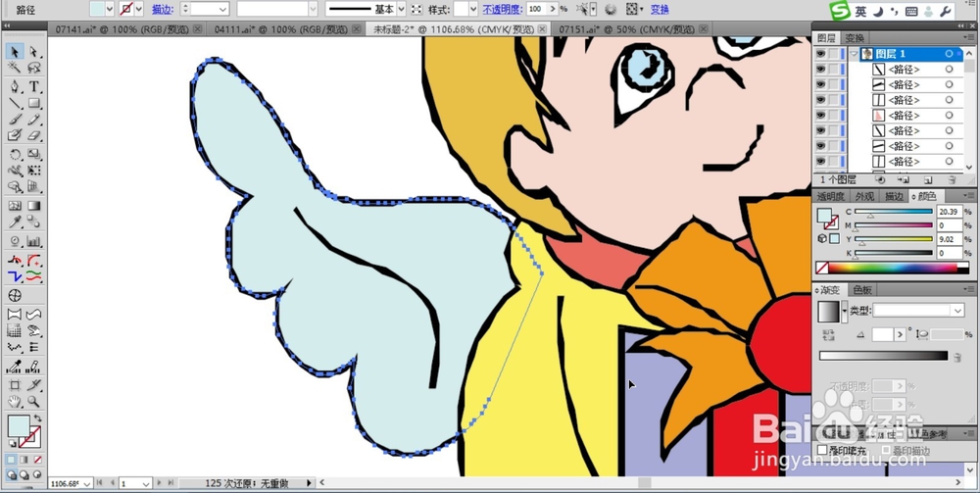This screenshot has height=493, width=980.
Task: Click the Sogou S input method icon
Action: [840, 11]
